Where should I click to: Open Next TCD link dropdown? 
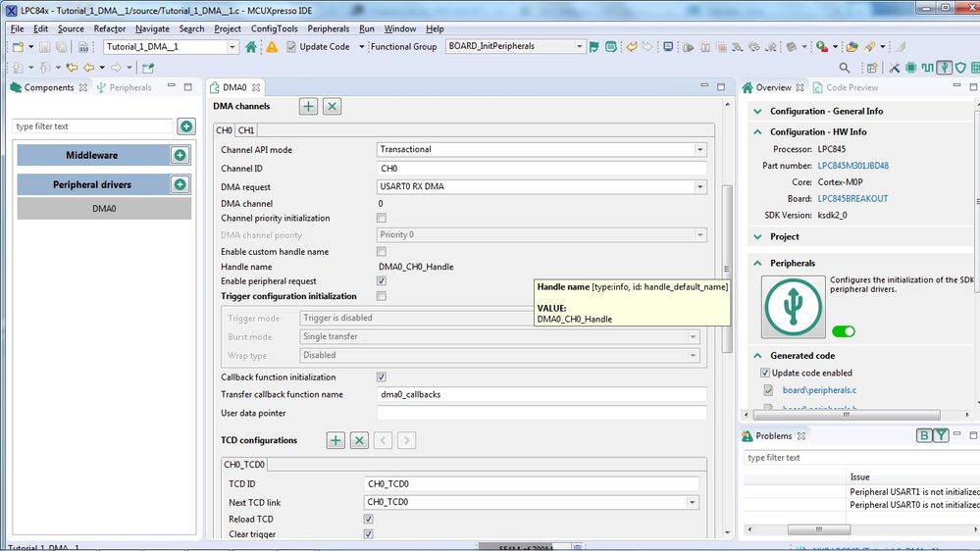(x=692, y=502)
